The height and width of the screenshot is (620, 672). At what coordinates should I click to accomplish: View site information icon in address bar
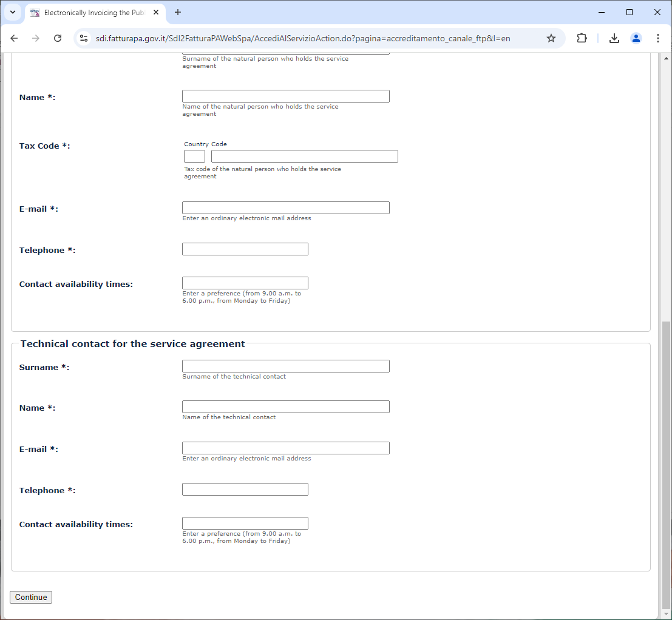tap(84, 38)
